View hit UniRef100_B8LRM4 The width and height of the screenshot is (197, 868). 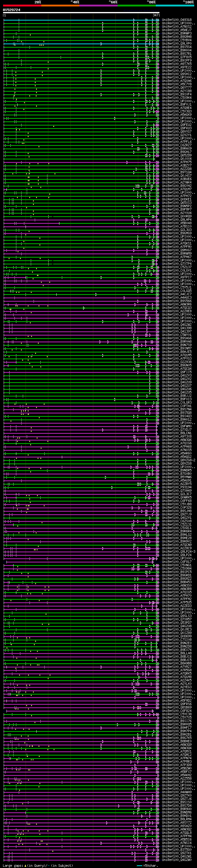177,819
